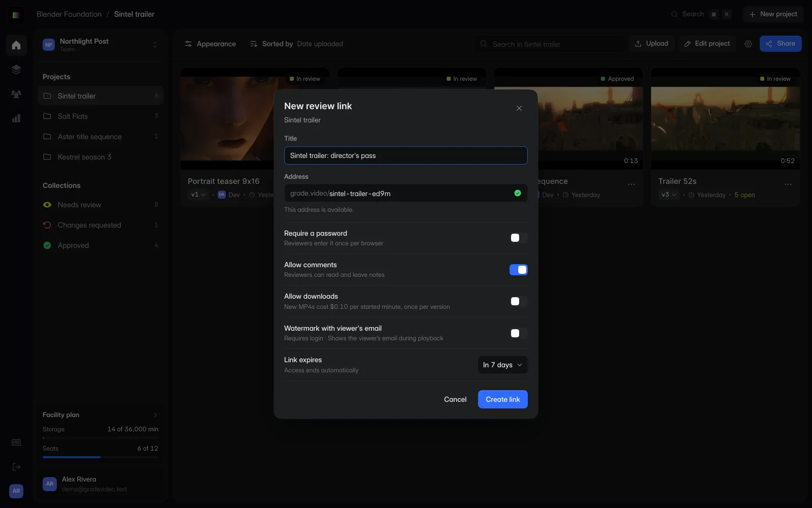Open Aster title sequence project
The image size is (812, 508).
point(100,137)
